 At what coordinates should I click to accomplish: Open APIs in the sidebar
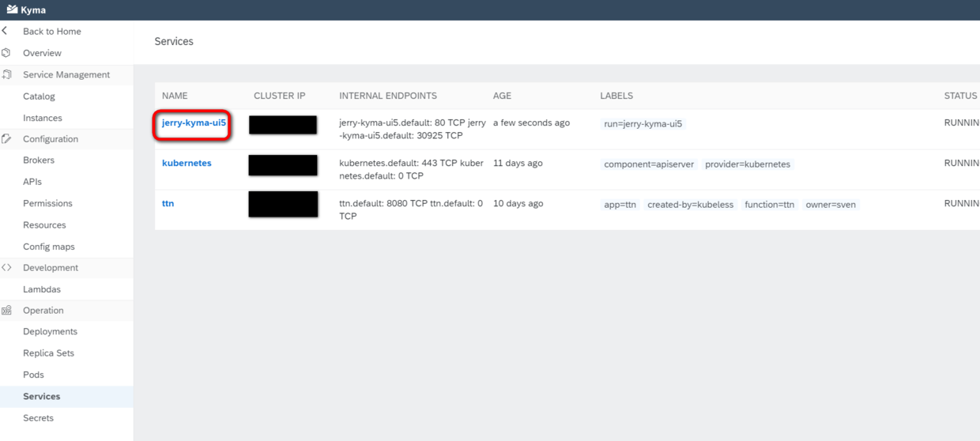(32, 182)
